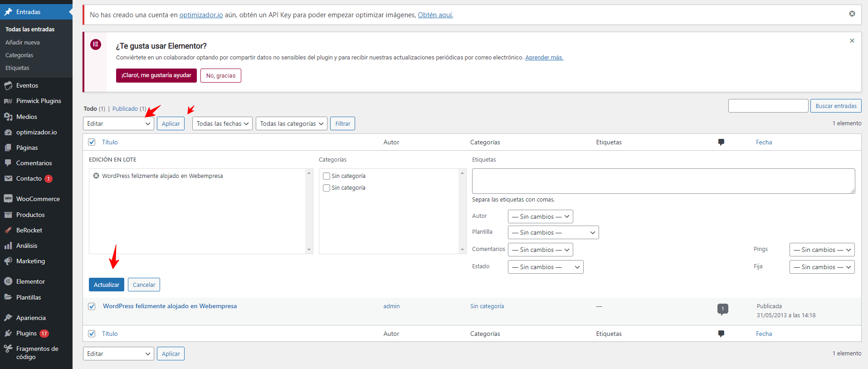Open the Estado Sin cambios dropdown
The width and height of the screenshot is (868, 369).
coord(546,267)
